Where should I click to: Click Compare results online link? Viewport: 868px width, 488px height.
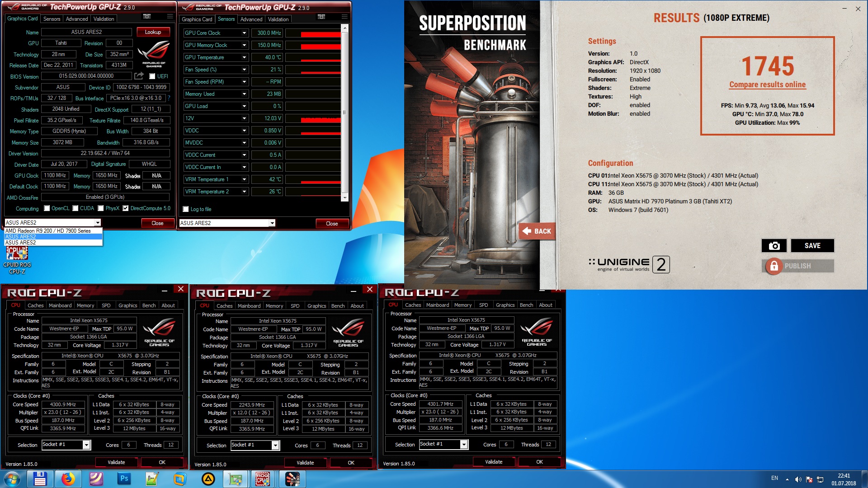[x=767, y=84]
